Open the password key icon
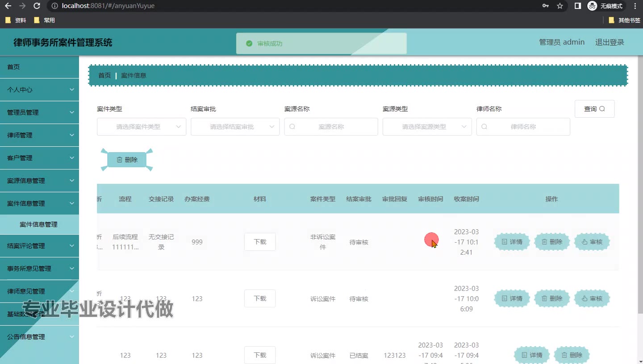 (546, 6)
